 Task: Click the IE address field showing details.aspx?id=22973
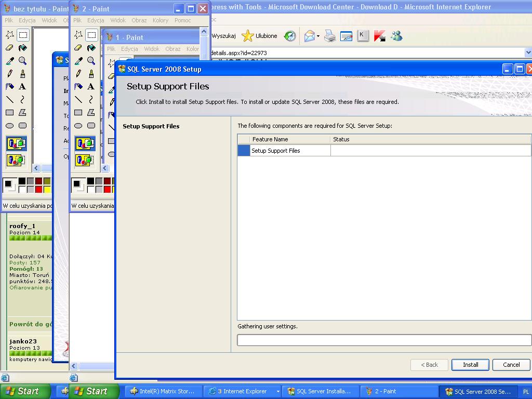(367, 52)
